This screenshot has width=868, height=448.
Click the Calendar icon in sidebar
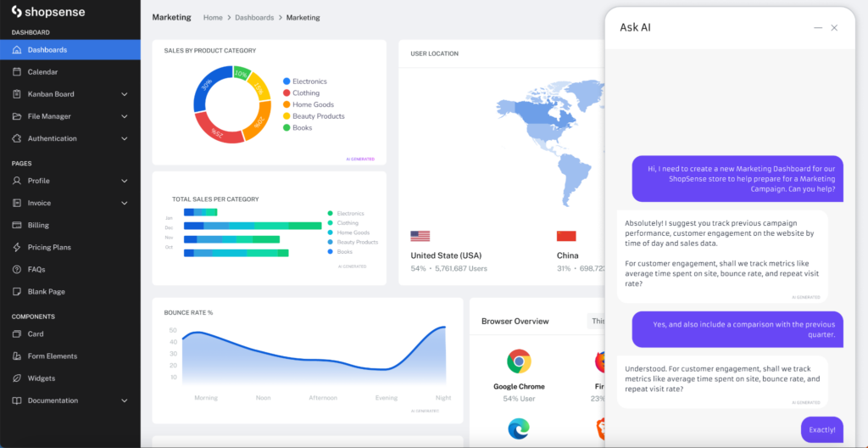pyautogui.click(x=17, y=72)
